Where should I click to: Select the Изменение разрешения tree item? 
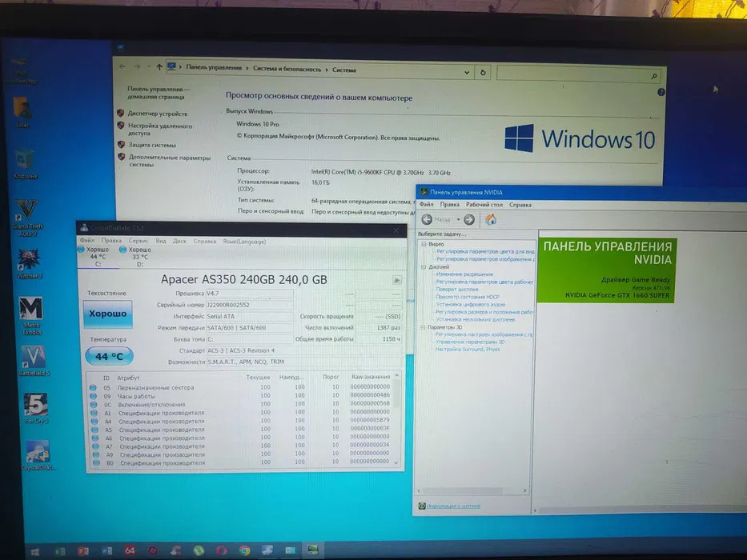tap(464, 274)
